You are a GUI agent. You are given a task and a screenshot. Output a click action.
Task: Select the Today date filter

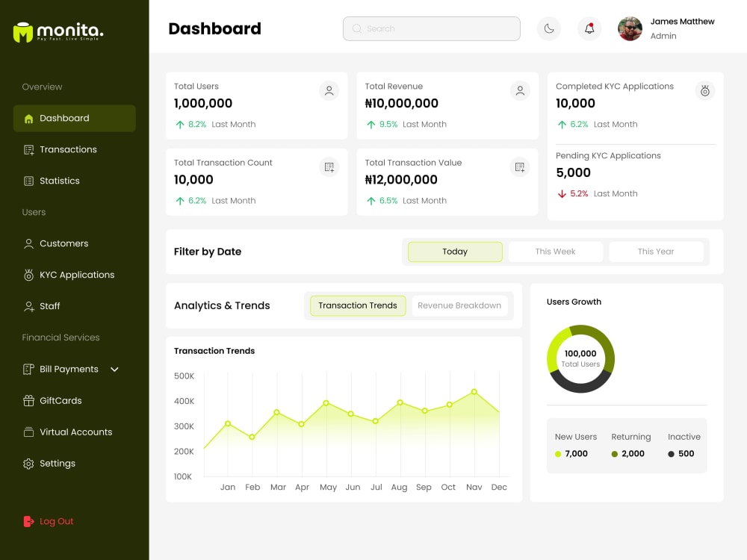[x=455, y=252]
